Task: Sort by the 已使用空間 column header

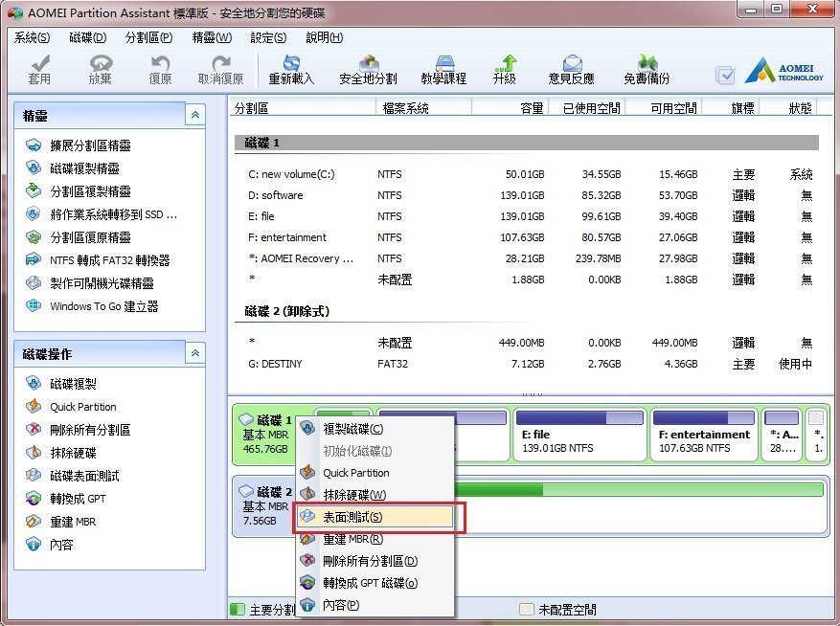Action: point(585,108)
